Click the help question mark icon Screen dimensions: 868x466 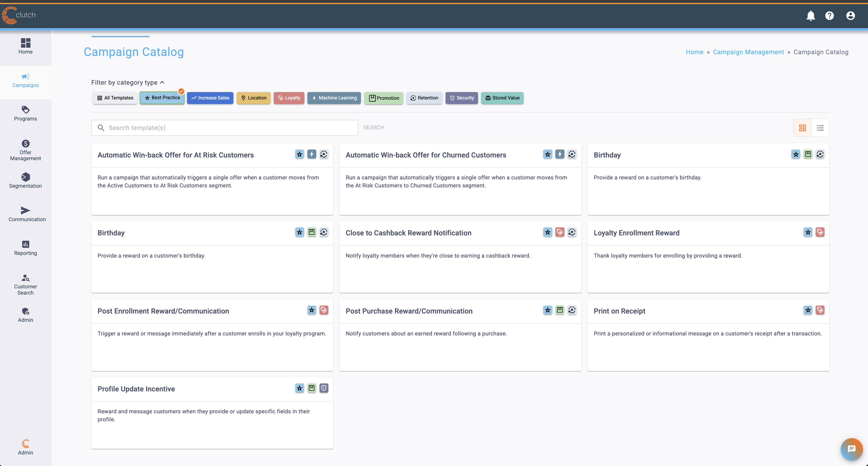point(829,15)
